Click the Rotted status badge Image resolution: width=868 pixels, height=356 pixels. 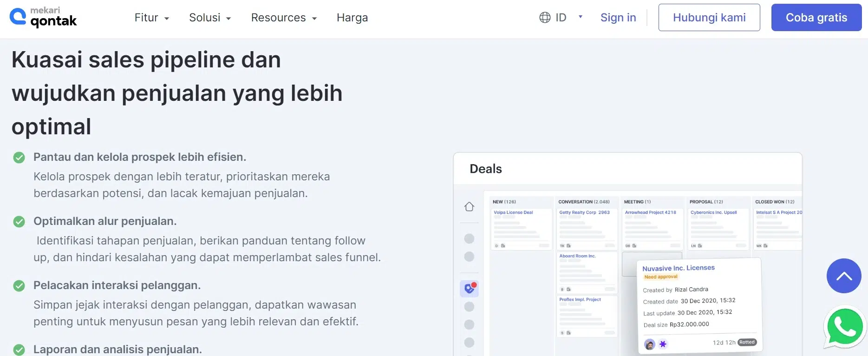pos(747,342)
